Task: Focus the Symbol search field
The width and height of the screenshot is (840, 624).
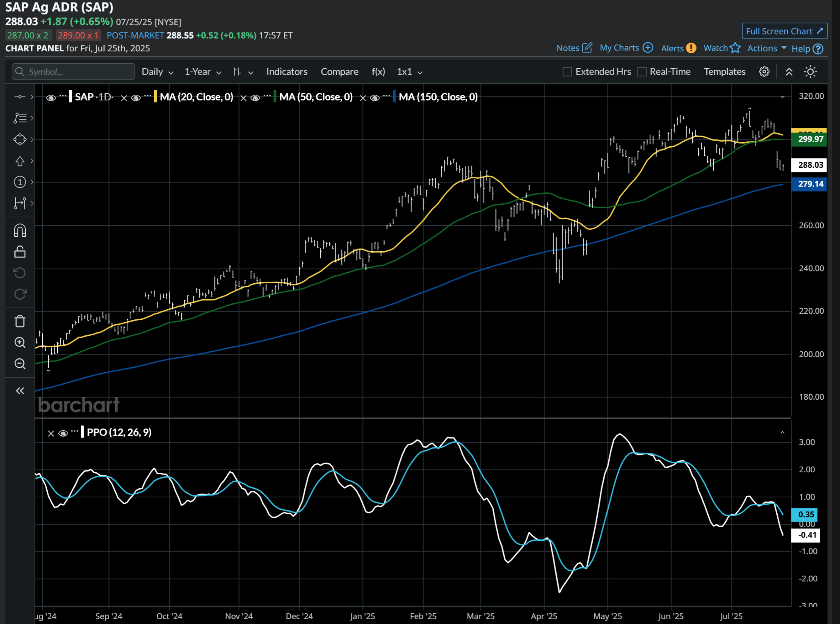Action: point(73,72)
